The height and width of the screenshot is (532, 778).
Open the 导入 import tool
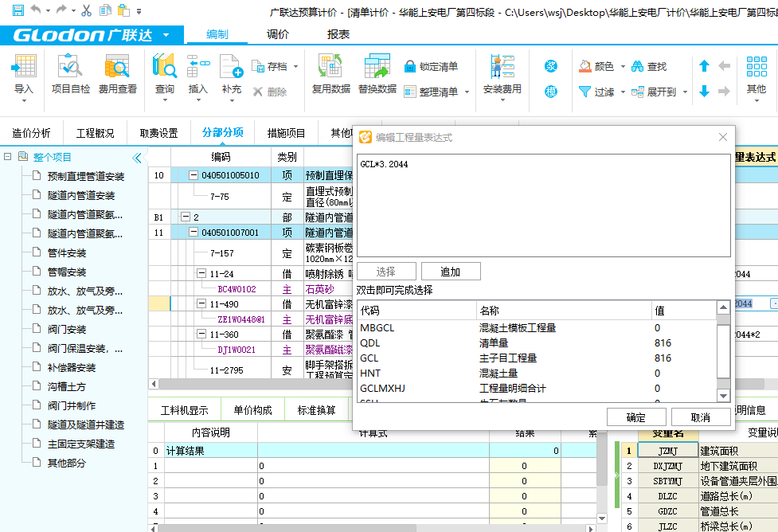(23, 77)
